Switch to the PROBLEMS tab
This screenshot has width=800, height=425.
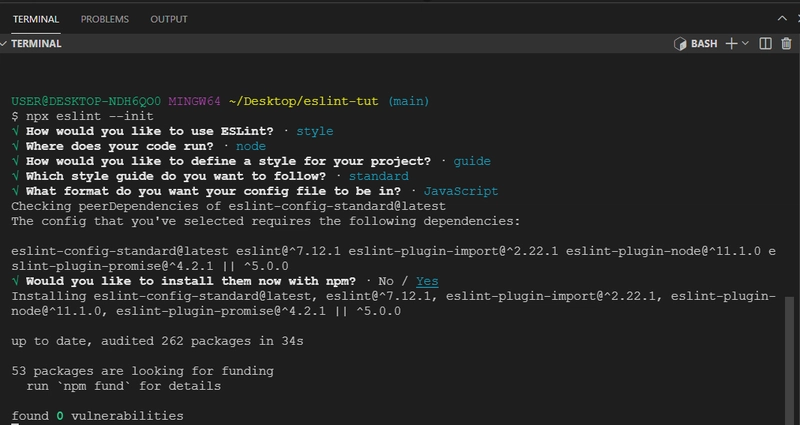pyautogui.click(x=104, y=19)
